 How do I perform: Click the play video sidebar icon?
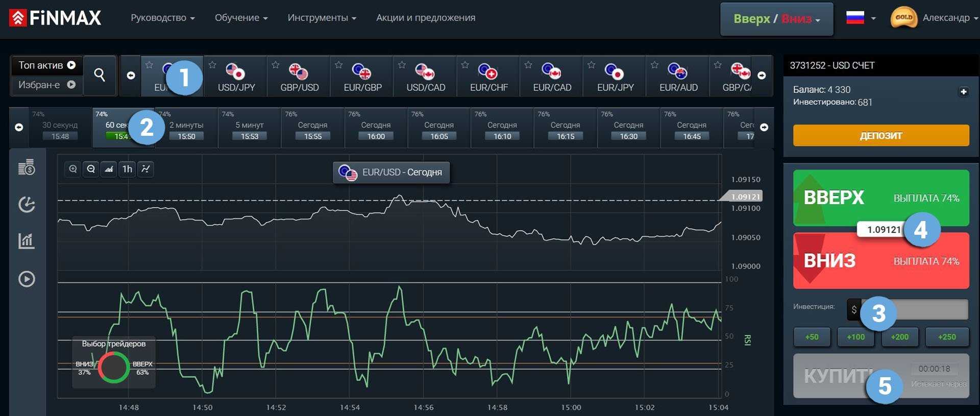pos(27,279)
